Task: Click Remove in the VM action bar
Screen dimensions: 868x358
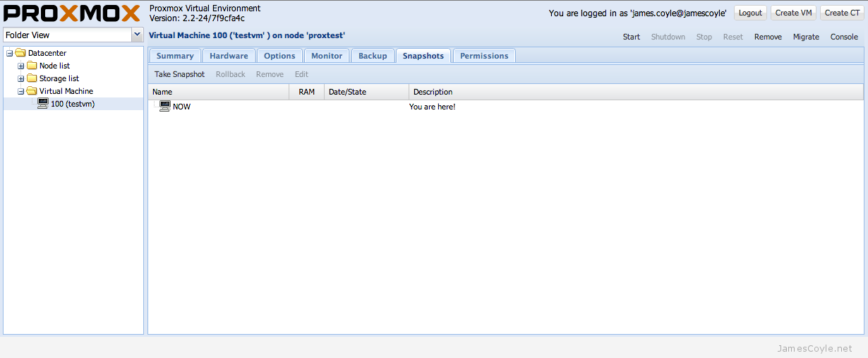Action: pyautogui.click(x=768, y=37)
